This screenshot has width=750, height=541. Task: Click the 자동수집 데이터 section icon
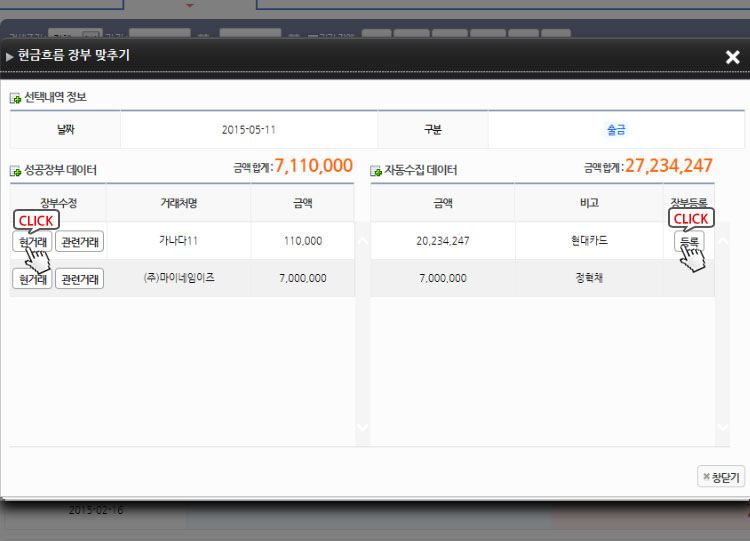coord(376,171)
